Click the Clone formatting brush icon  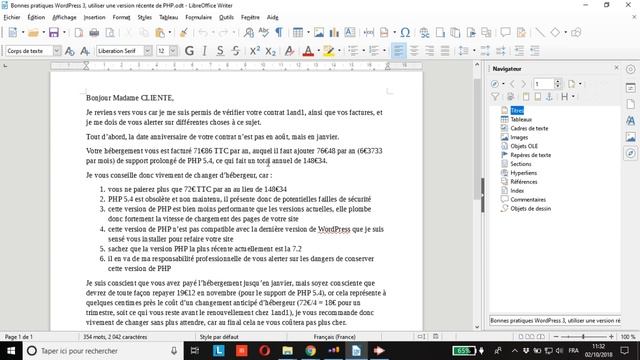[x=184, y=33]
